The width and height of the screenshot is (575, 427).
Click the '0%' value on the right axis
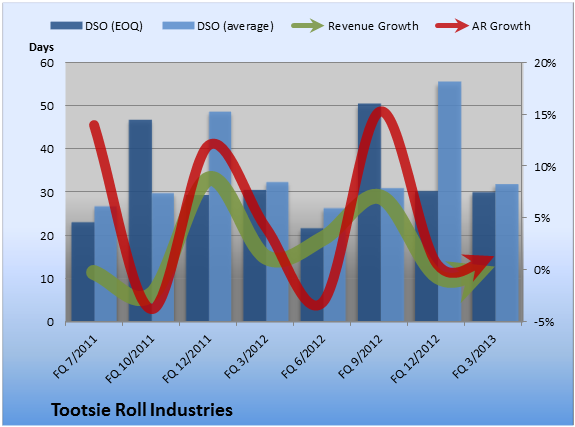(x=542, y=270)
